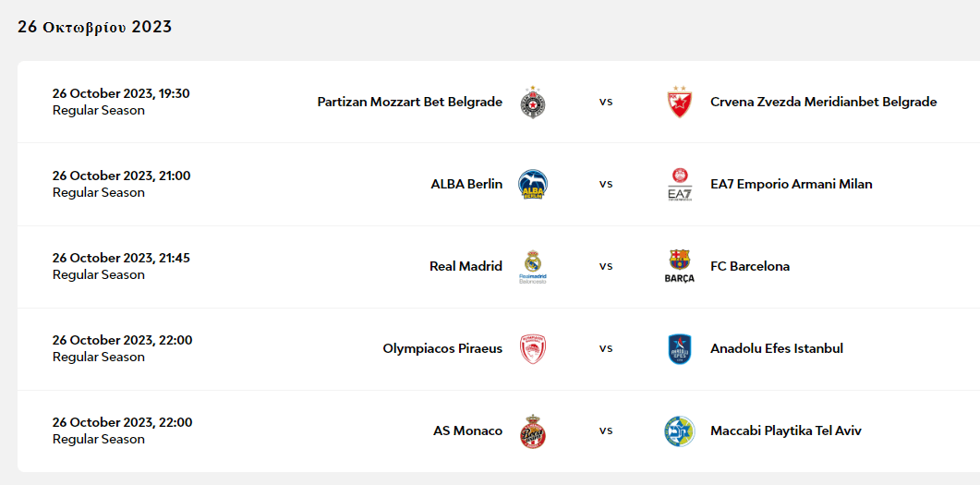Click the Real Madrid crest

pyautogui.click(x=533, y=266)
